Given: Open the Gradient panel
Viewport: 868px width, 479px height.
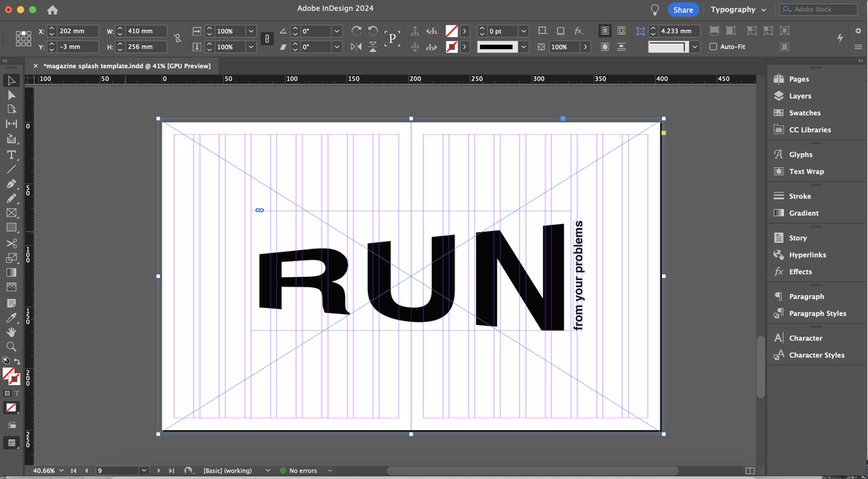Looking at the screenshot, I should pyautogui.click(x=803, y=213).
